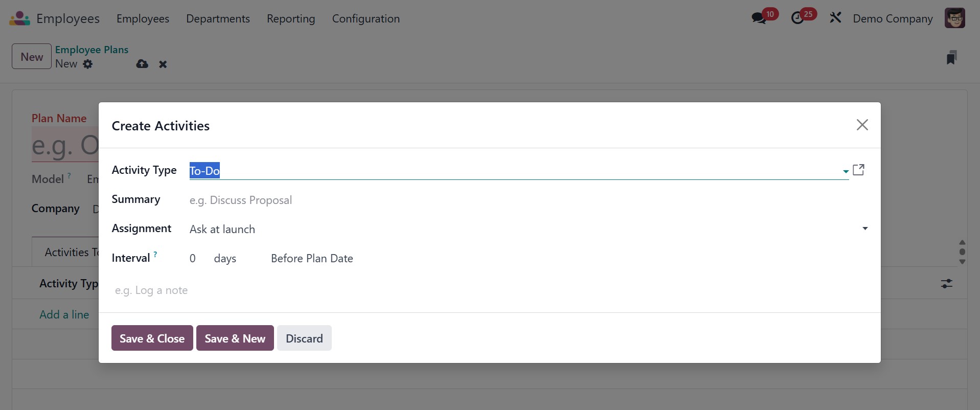This screenshot has height=410, width=980.
Task: Expand the Activity Type dropdown arrow
Action: click(x=846, y=171)
